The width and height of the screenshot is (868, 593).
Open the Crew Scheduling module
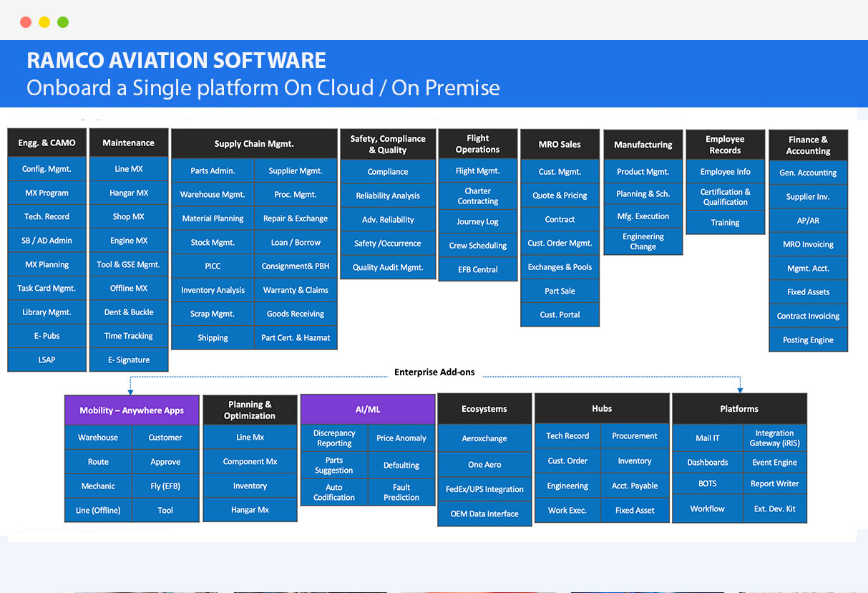coord(478,246)
